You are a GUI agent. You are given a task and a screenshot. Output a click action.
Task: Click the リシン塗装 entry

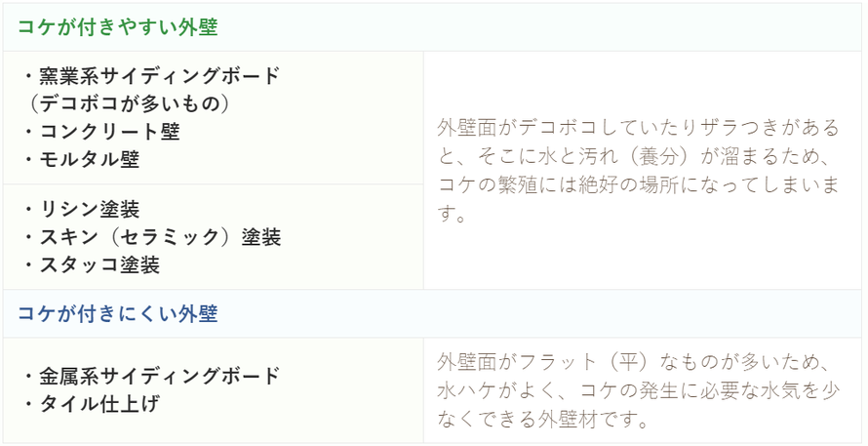tap(82, 210)
